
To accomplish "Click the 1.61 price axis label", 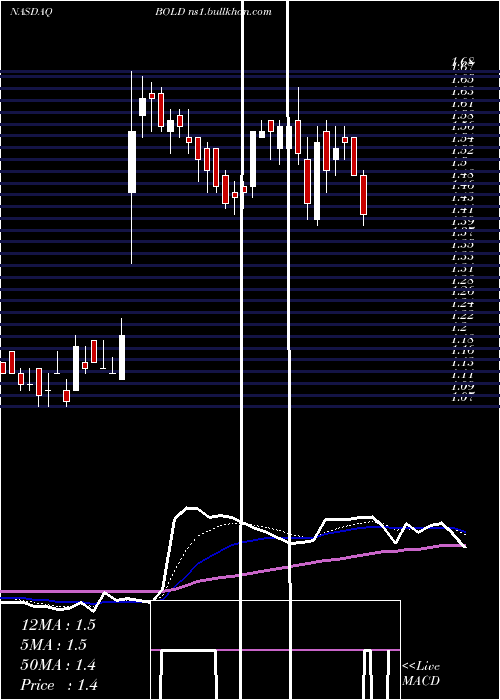I will click(x=462, y=104).
